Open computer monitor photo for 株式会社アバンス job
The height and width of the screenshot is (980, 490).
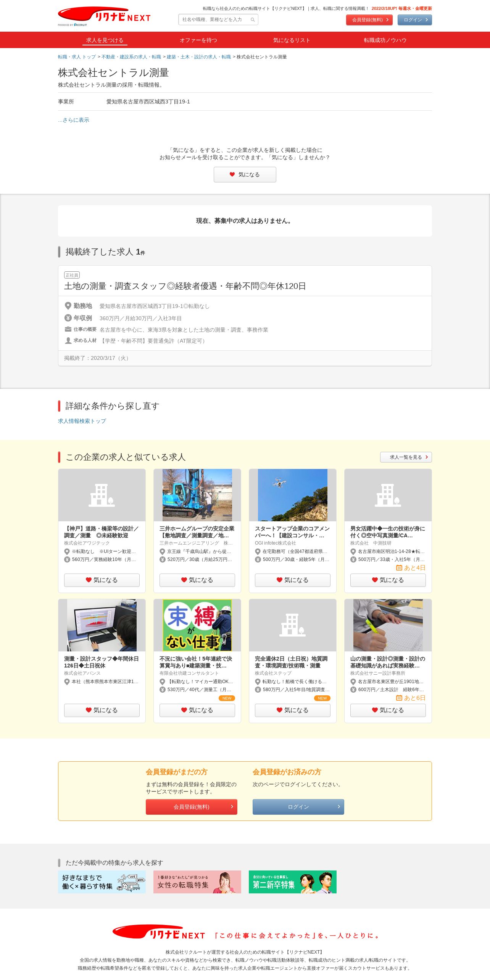tap(102, 625)
